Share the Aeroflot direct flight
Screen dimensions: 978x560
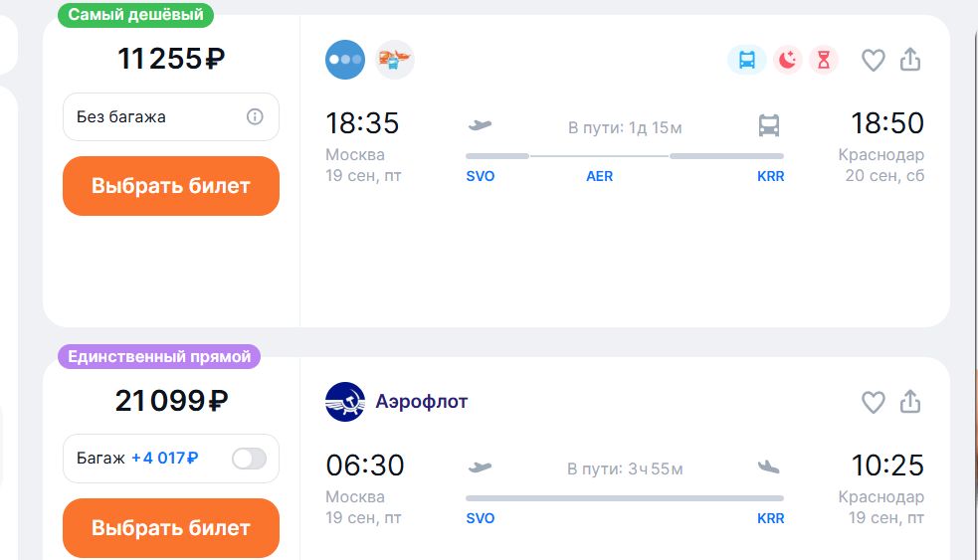910,401
